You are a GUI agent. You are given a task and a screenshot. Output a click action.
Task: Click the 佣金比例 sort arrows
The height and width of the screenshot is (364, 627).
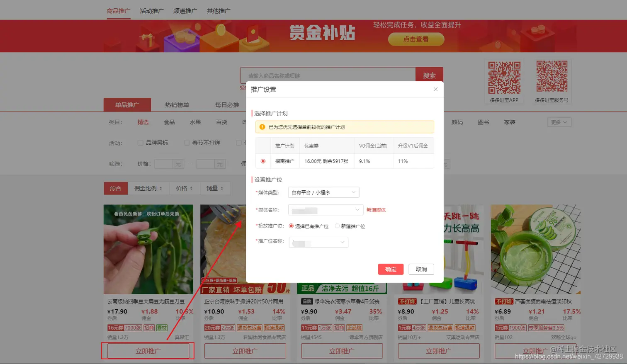pyautogui.click(x=160, y=189)
